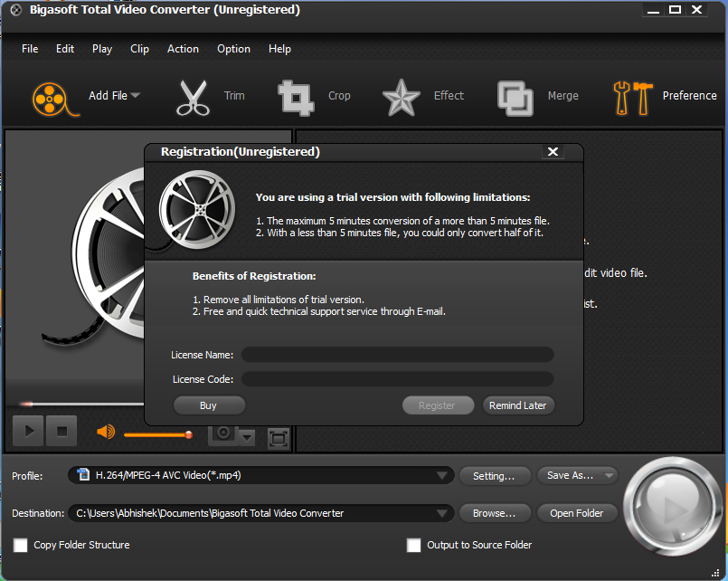Viewport: 728px width, 581px height.
Task: Enable Copy Folder Structure checkbox
Action: pos(21,545)
